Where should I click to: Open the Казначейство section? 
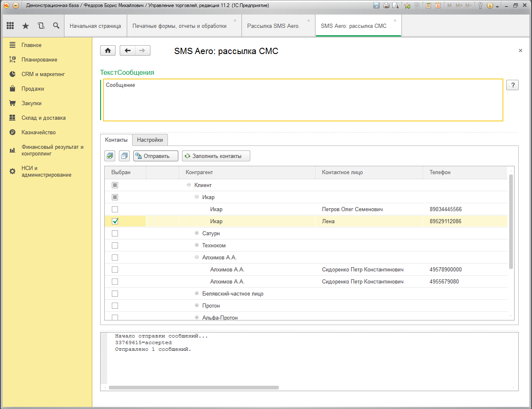pyautogui.click(x=39, y=132)
